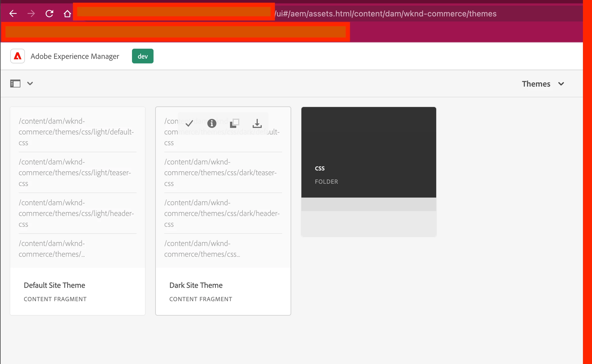592x364 pixels.
Task: Open Adobe Experience Manager navigation
Action: click(x=75, y=56)
